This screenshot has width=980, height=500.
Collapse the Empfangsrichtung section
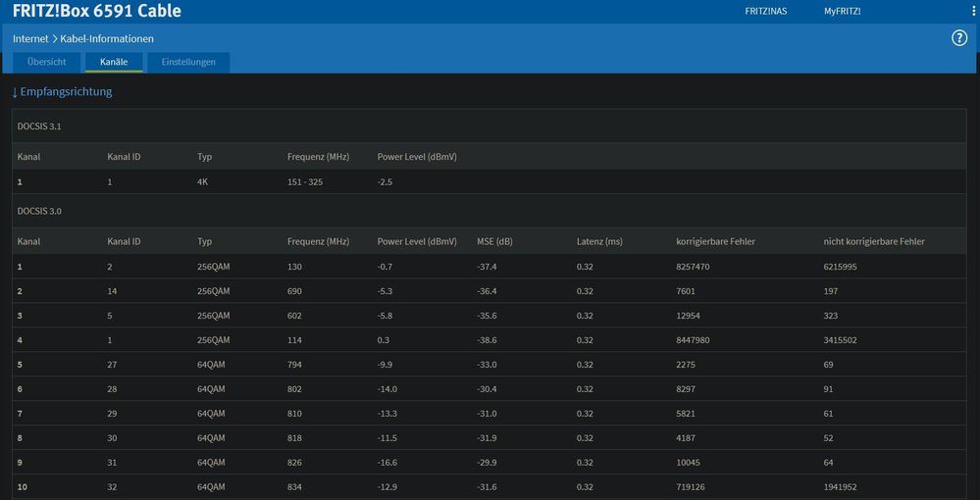coord(62,92)
